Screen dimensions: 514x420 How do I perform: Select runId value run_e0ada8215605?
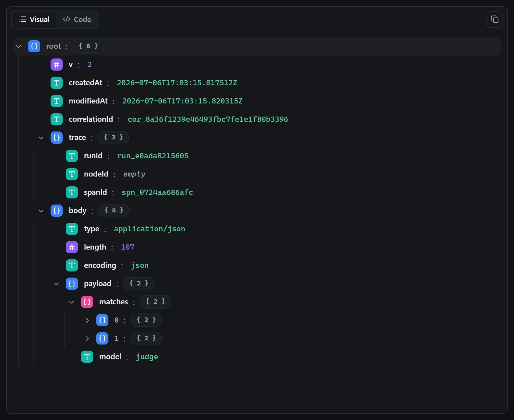[x=153, y=156]
